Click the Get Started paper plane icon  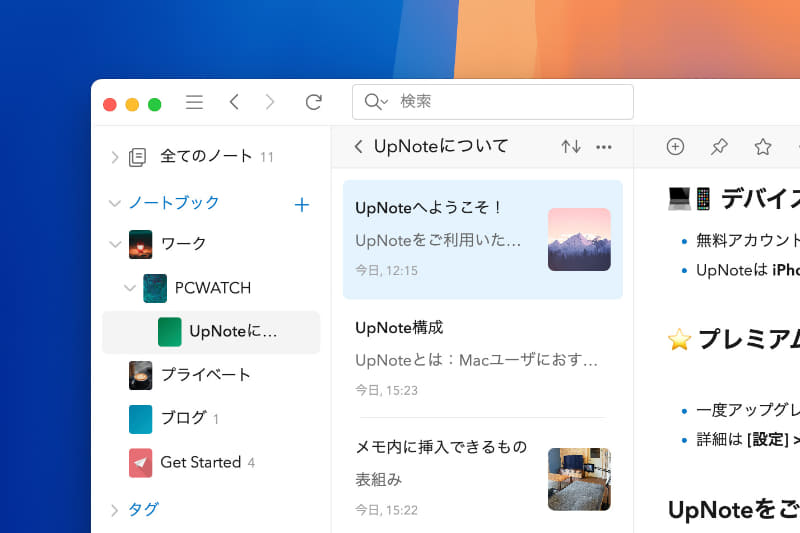(140, 463)
